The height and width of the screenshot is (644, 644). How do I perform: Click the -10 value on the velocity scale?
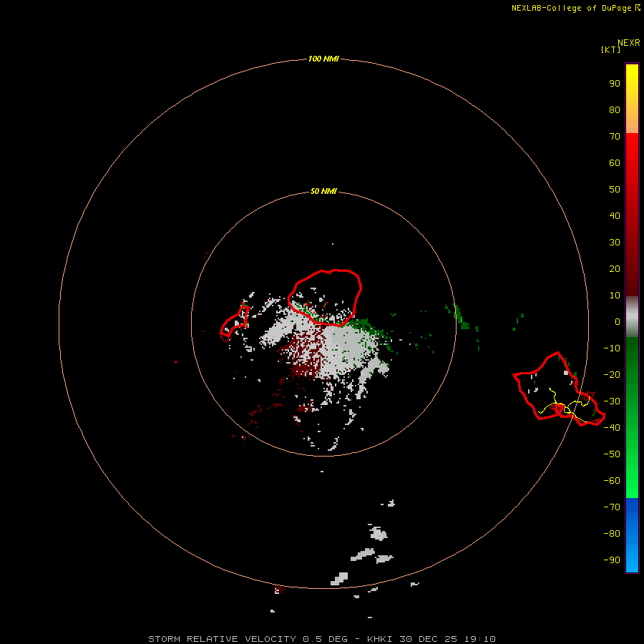612,348
